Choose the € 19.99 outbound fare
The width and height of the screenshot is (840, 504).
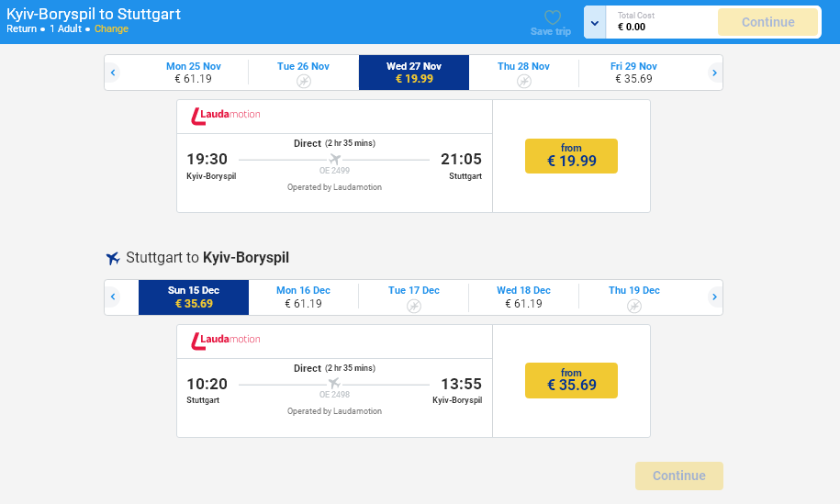tap(571, 156)
